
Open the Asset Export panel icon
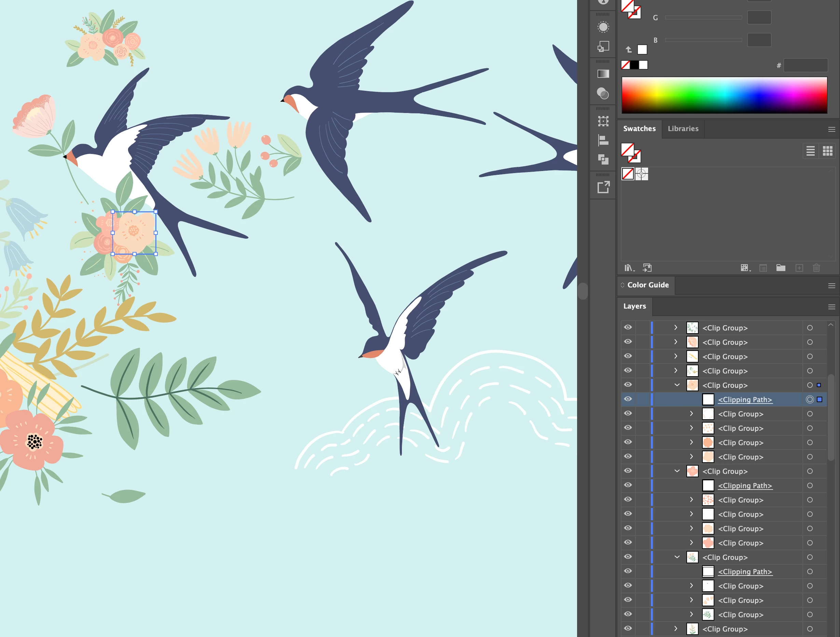click(603, 187)
